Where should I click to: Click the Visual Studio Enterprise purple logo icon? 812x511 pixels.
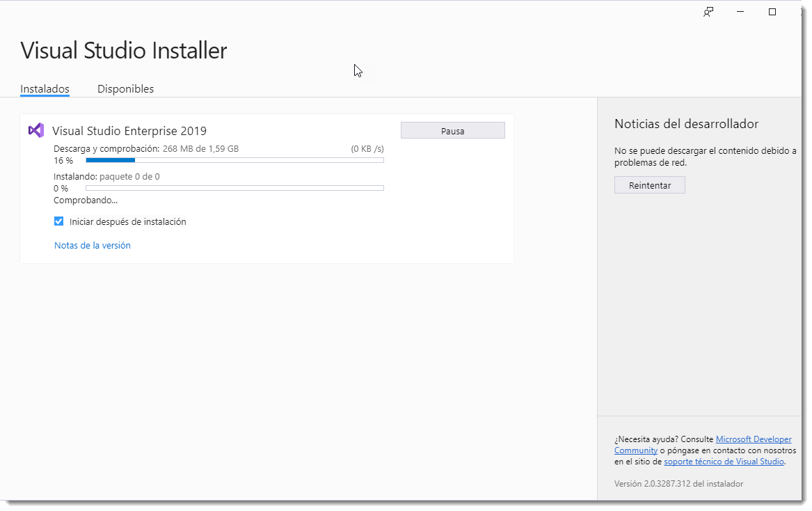pos(35,130)
